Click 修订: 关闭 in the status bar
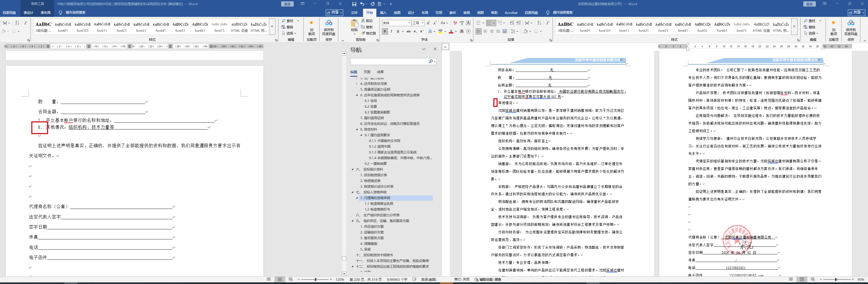 461,280
